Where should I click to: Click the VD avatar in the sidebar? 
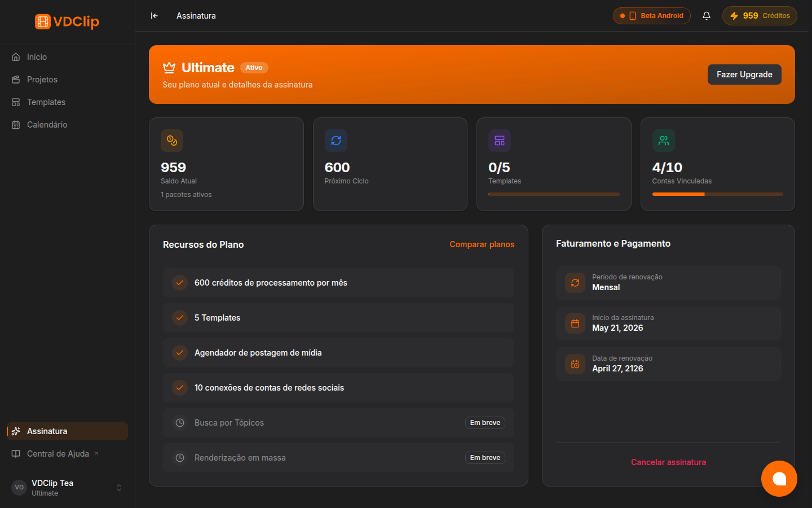click(x=19, y=488)
